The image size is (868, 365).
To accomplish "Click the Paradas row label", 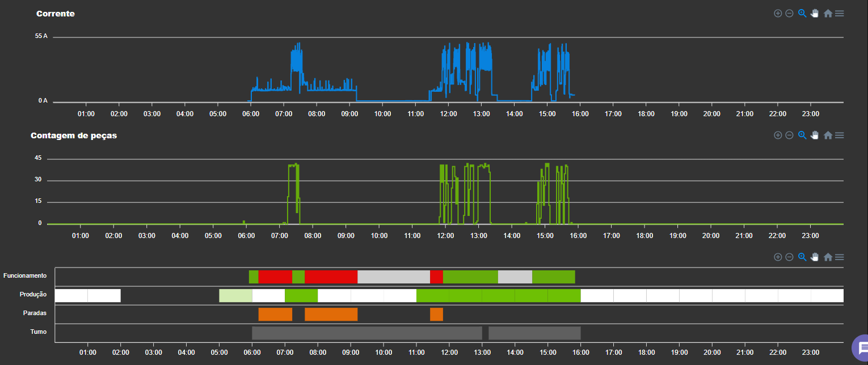I will (33, 313).
